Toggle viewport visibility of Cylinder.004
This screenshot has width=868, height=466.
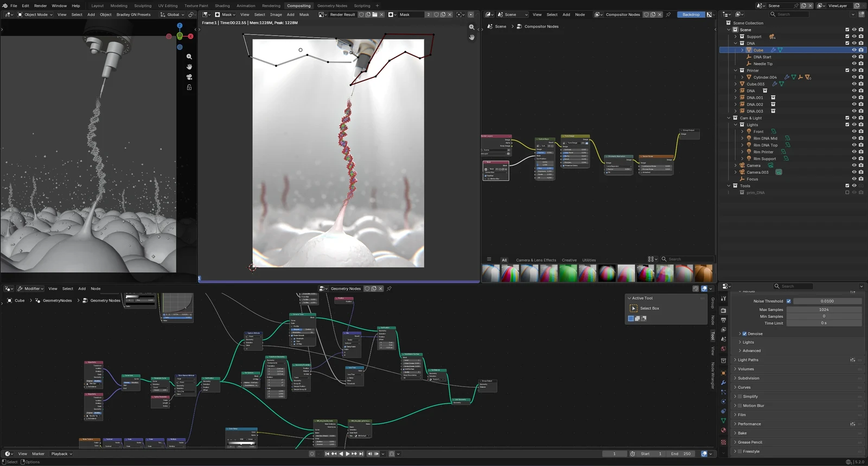(x=854, y=77)
